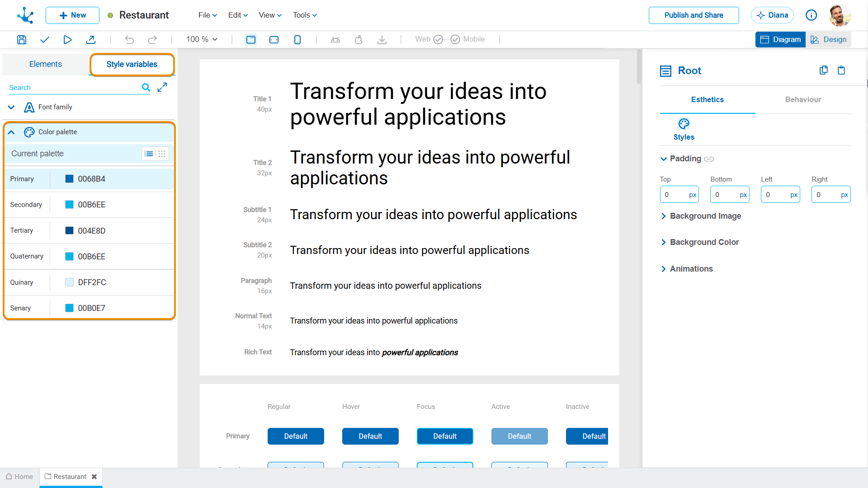Click the expand panel arrows icon

162,87
